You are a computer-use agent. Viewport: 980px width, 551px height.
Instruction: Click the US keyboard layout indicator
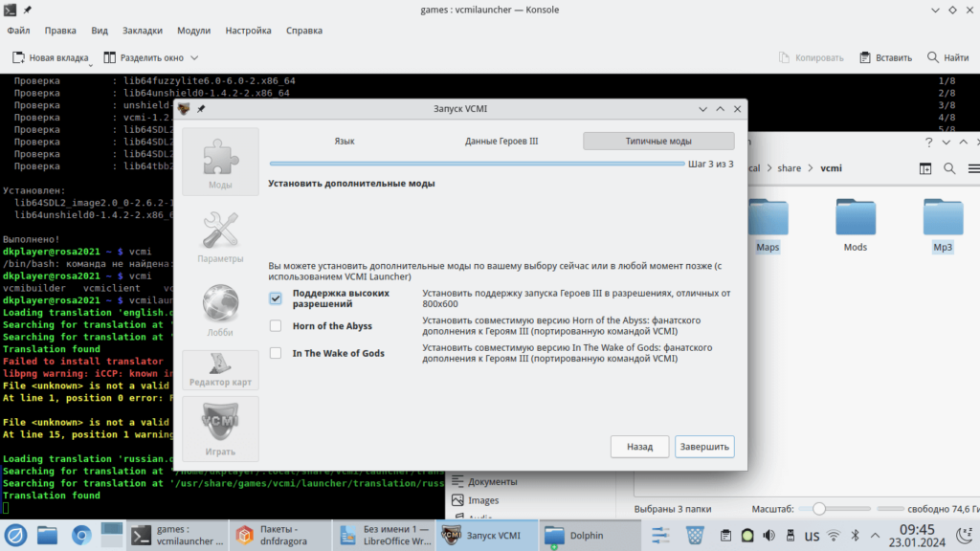pos(812,536)
